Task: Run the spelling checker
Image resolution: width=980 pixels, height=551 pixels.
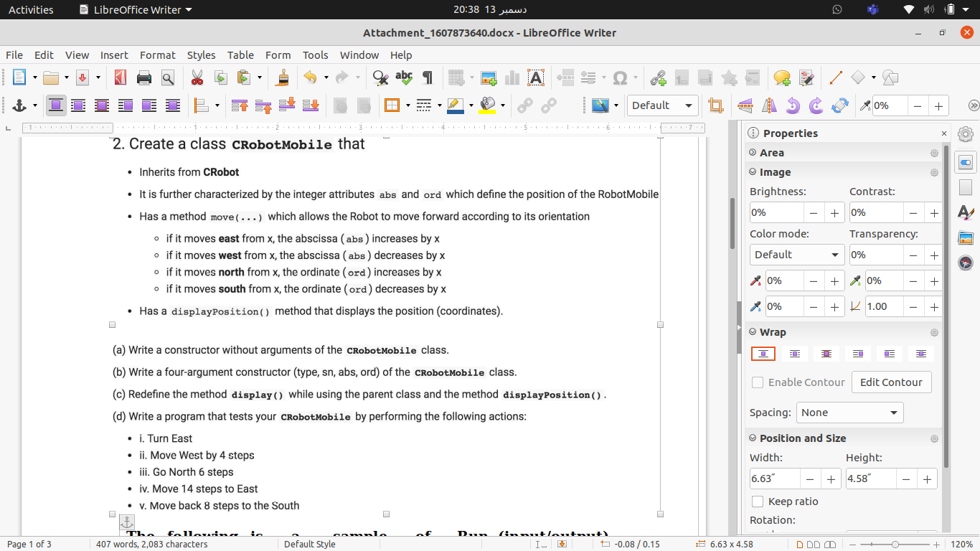Action: click(404, 77)
